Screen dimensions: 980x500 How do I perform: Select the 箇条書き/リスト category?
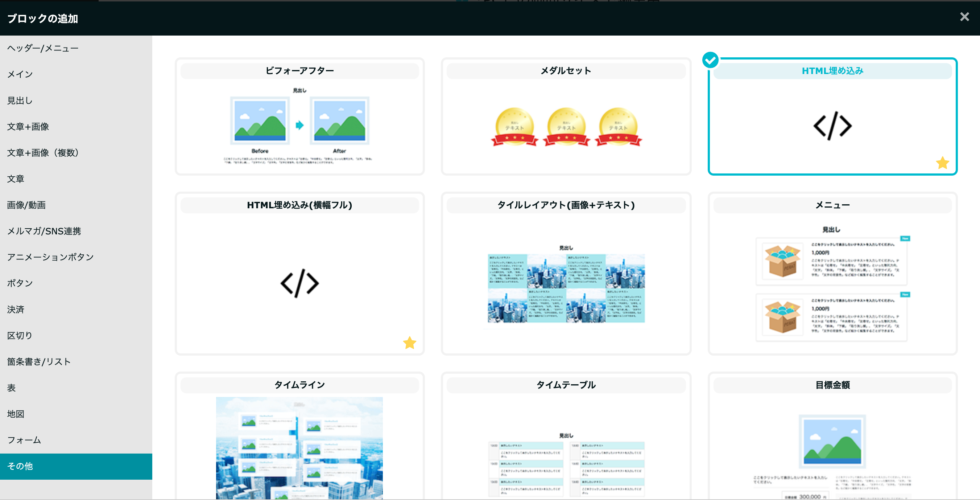coord(76,362)
